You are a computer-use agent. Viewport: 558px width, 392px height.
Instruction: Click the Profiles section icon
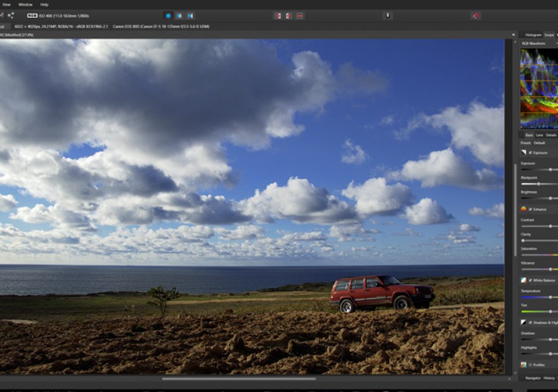point(524,365)
